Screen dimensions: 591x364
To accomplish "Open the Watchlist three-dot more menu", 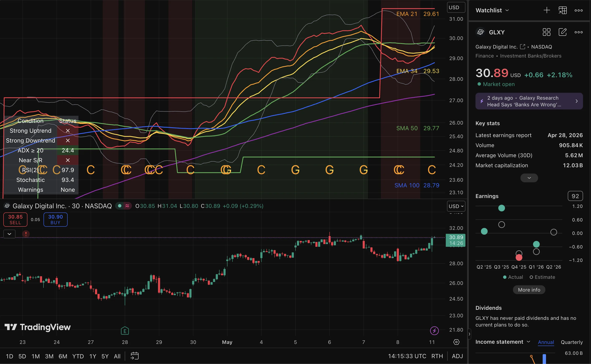I will coord(578,10).
